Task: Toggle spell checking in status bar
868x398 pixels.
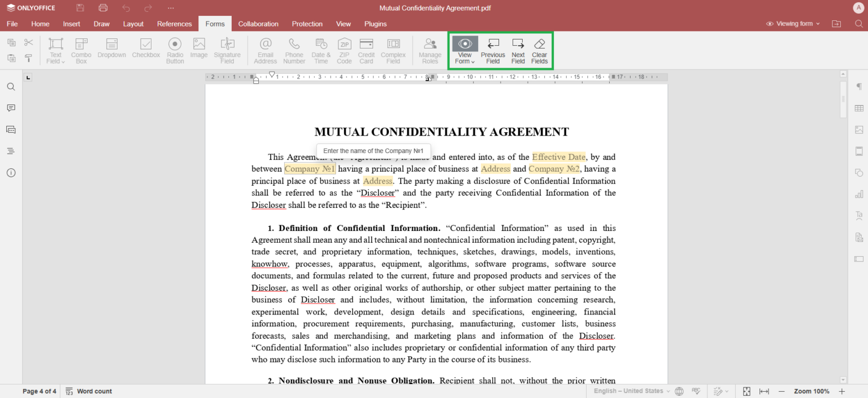Action: [x=696, y=391]
